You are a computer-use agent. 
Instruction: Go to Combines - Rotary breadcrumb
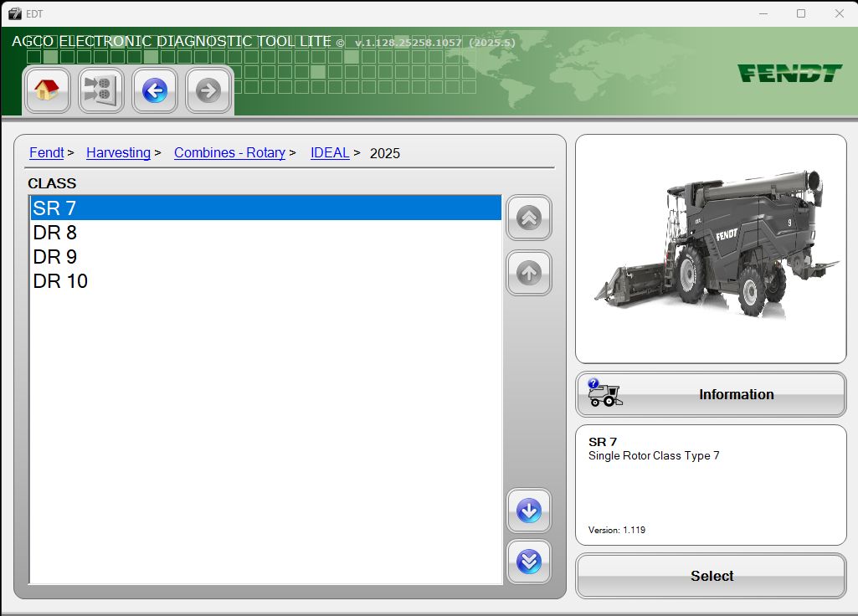click(x=229, y=152)
